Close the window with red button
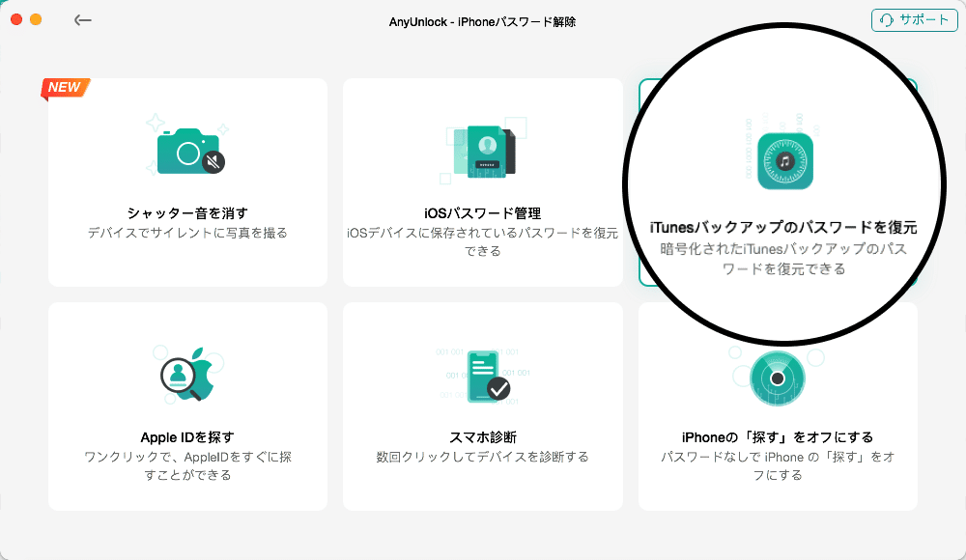966x560 pixels. pyautogui.click(x=16, y=19)
